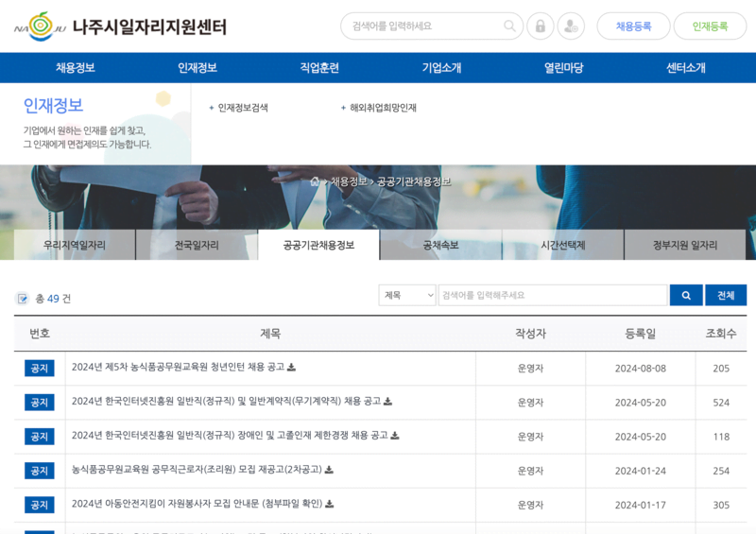The height and width of the screenshot is (534, 756).
Task: Click the date 2024-01-24
Action: [x=641, y=472]
